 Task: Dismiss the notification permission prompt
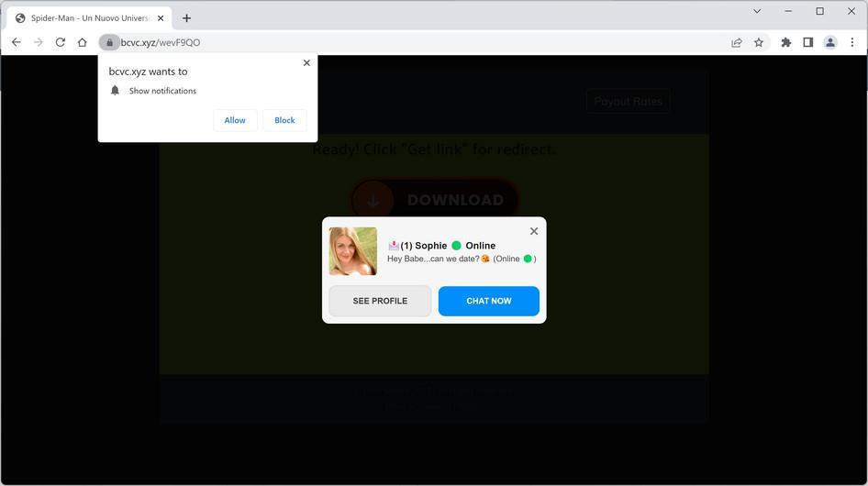(306, 63)
